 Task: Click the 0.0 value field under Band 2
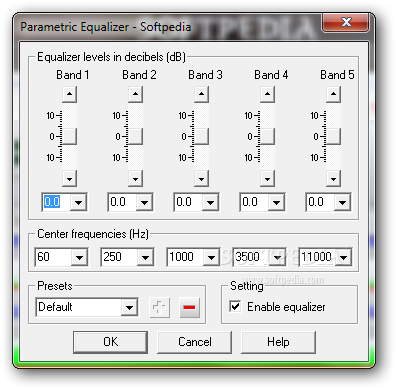coord(122,202)
